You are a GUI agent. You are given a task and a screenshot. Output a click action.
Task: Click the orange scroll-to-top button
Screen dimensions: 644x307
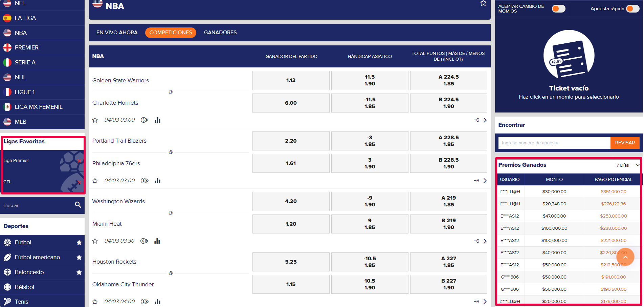(625, 257)
